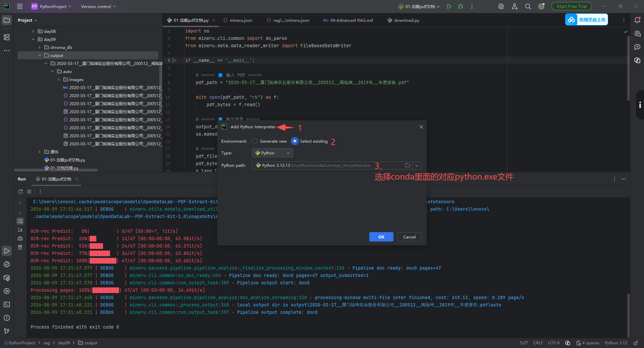Screen dimensions: 644x348
Task: Cancel the Add Python Interpreter dialog
Action: [409, 237]
